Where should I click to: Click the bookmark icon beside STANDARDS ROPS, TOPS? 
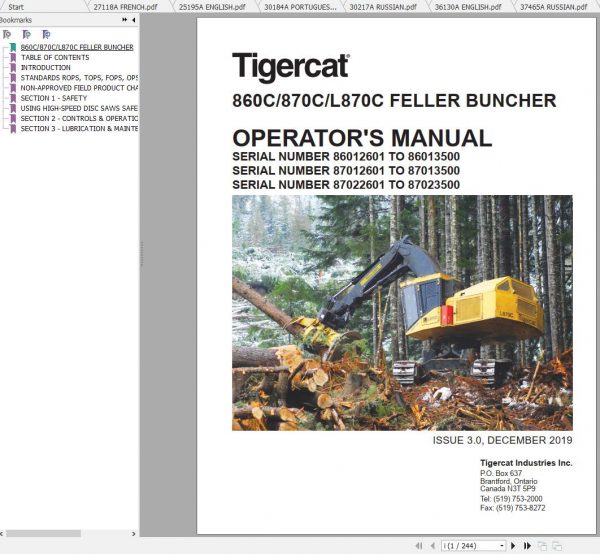(13, 78)
